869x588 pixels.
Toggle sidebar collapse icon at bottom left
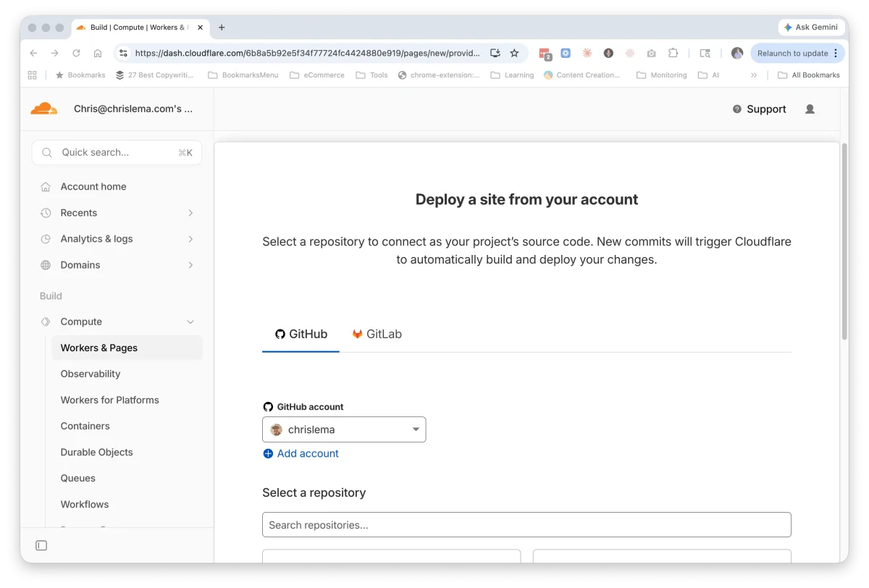coord(41,545)
